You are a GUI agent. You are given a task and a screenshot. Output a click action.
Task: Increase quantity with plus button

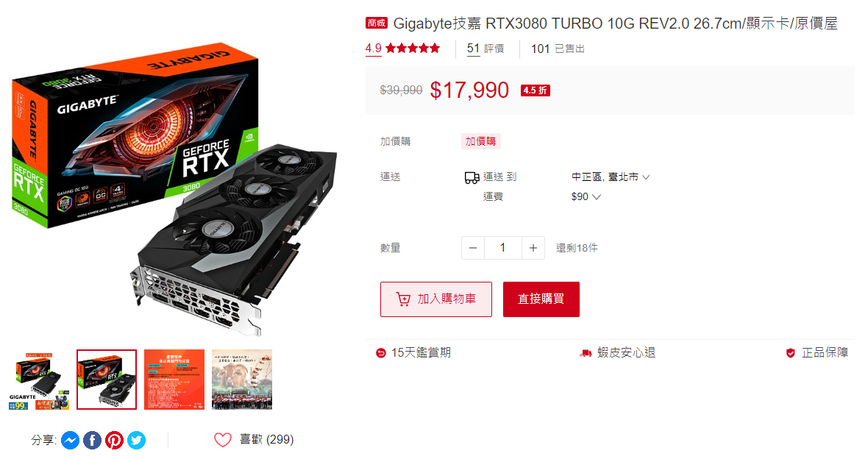coord(533,248)
